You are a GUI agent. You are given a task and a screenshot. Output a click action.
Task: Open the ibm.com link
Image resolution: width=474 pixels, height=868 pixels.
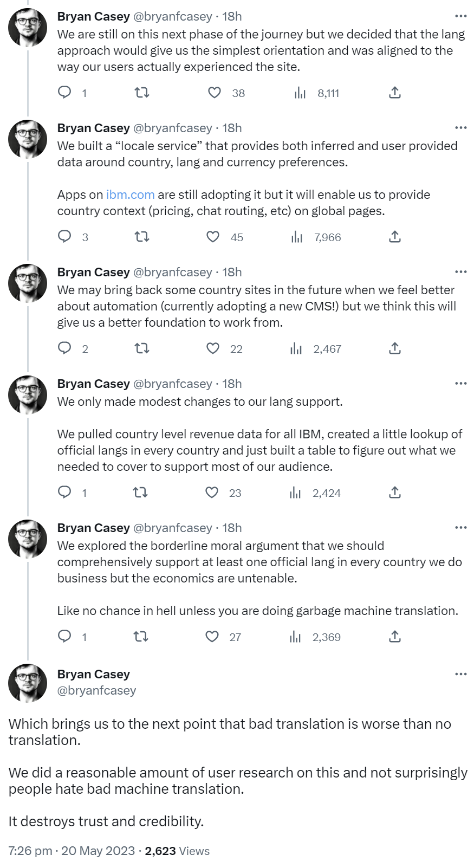pyautogui.click(x=130, y=195)
